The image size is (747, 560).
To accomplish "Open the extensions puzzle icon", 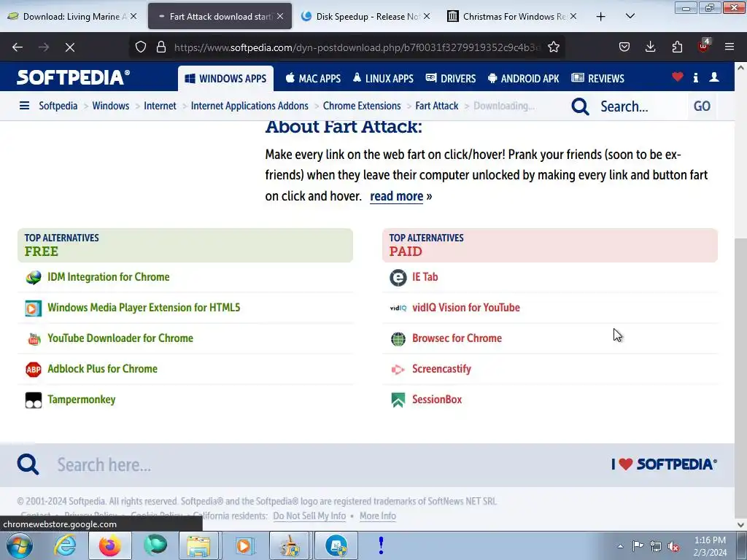I will pos(677,47).
